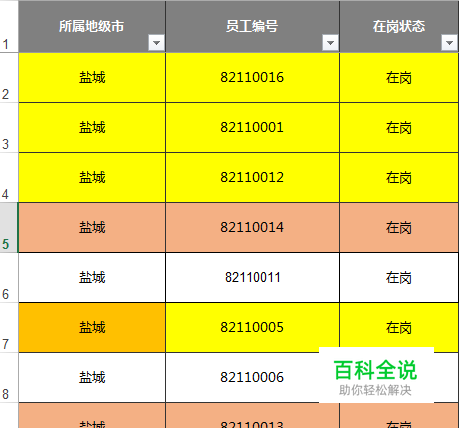Select row header 6
Image resolution: width=459 pixels, height=428 pixels.
click(x=9, y=278)
